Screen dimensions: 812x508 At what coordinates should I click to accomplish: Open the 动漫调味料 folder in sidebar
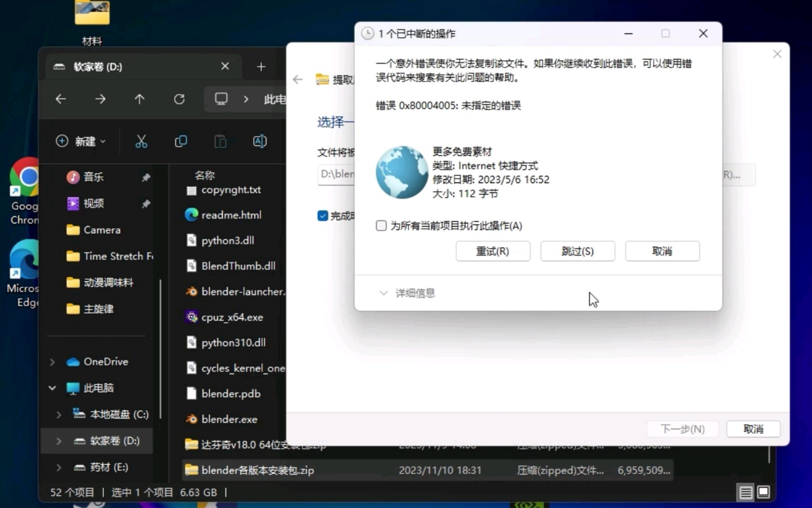click(100, 282)
